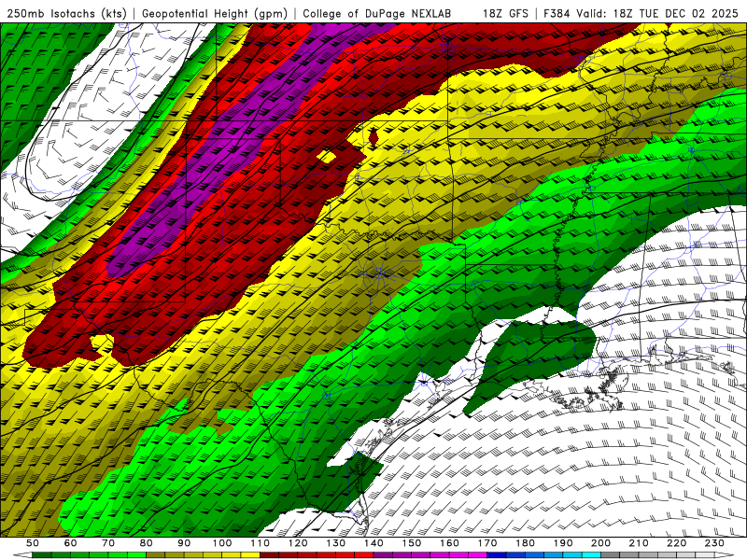Pick the 110 value on the scale

(x=260, y=543)
